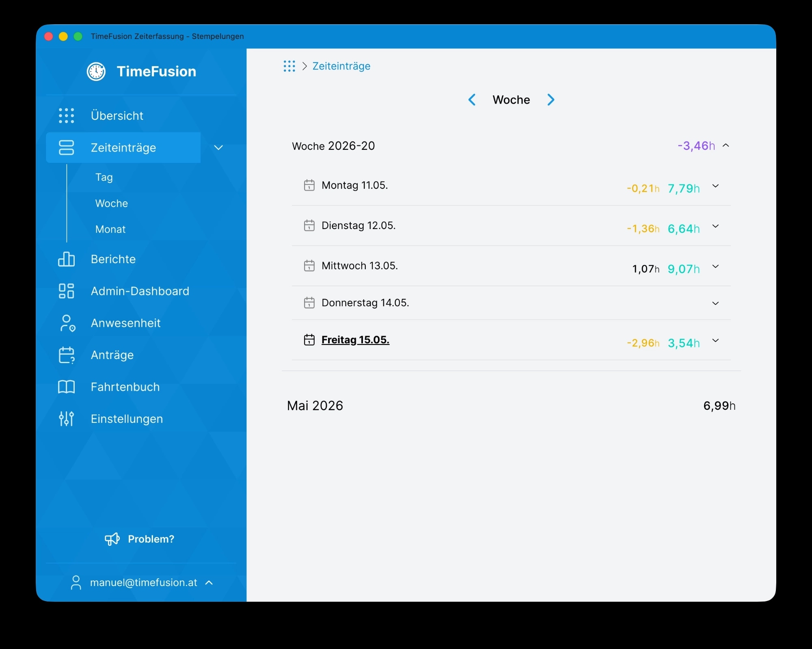
Task: Click Friday's 3,54h worked hours
Action: tap(684, 343)
